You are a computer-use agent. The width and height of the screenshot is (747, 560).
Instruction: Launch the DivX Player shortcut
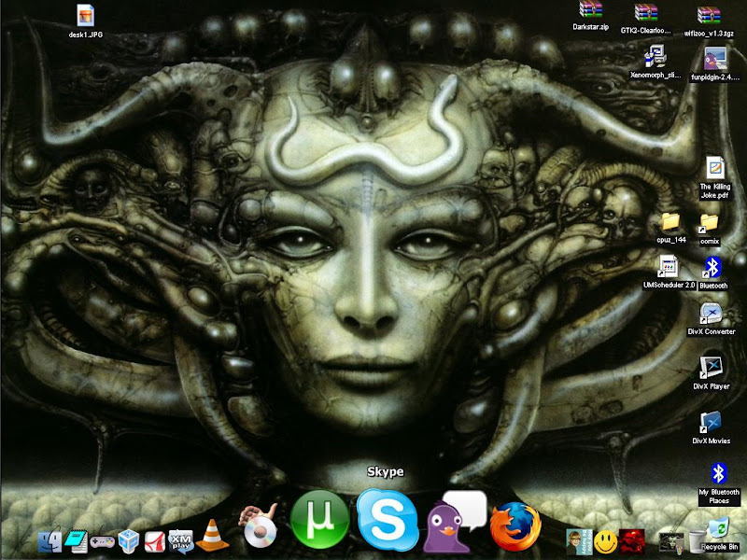click(711, 374)
